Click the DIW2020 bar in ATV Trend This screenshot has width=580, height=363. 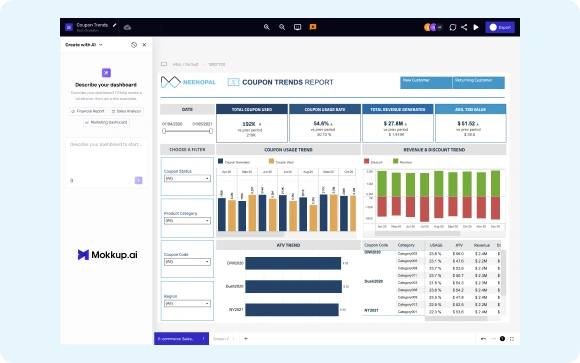(x=293, y=263)
